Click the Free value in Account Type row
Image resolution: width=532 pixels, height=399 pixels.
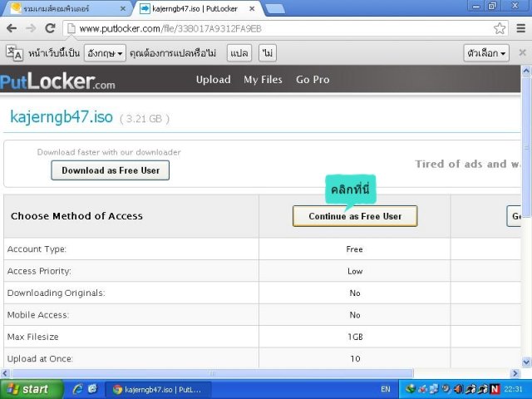click(355, 249)
